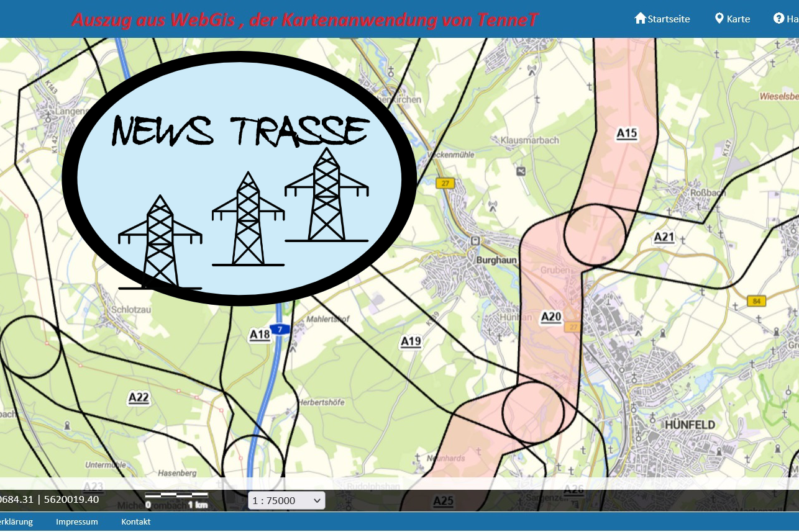Screen dimensions: 799x532
Task: Click the HÜNFELD town label
Action: [690, 425]
